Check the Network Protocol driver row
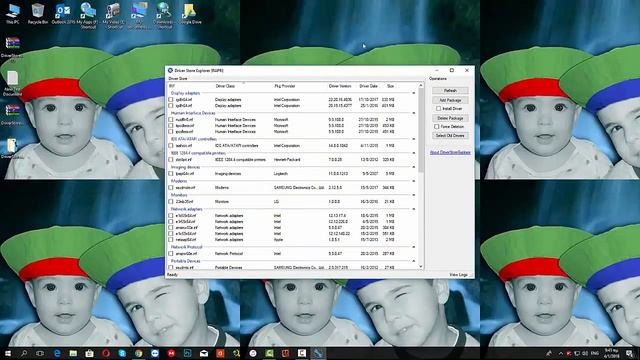 pyautogui.click(x=171, y=253)
